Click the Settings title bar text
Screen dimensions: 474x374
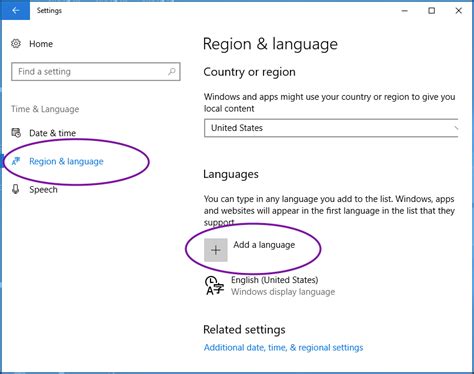point(49,11)
